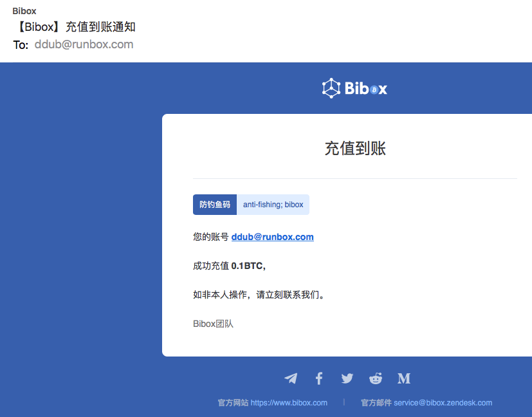
Task: Open the Telegram social icon
Action: tap(291, 378)
